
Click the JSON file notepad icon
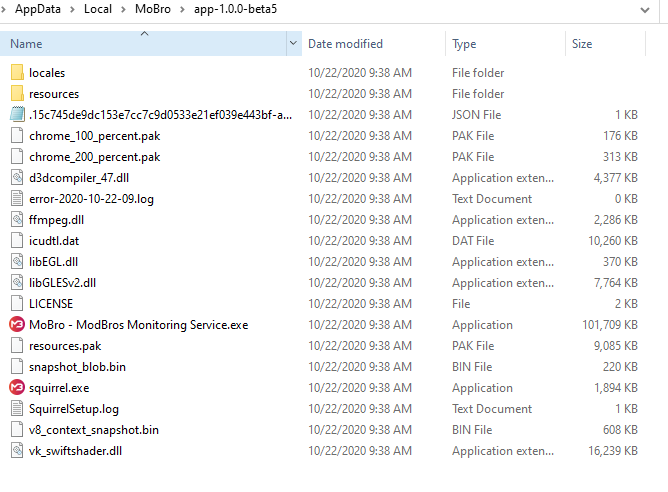[17, 114]
